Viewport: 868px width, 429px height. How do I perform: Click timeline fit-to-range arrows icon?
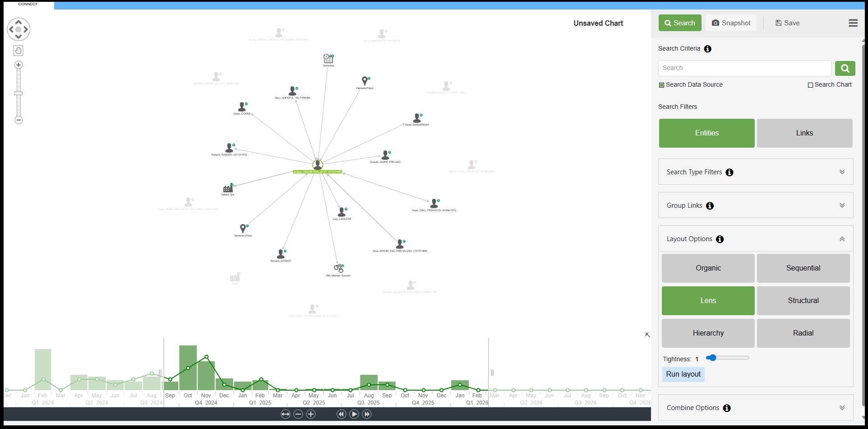[285, 414]
